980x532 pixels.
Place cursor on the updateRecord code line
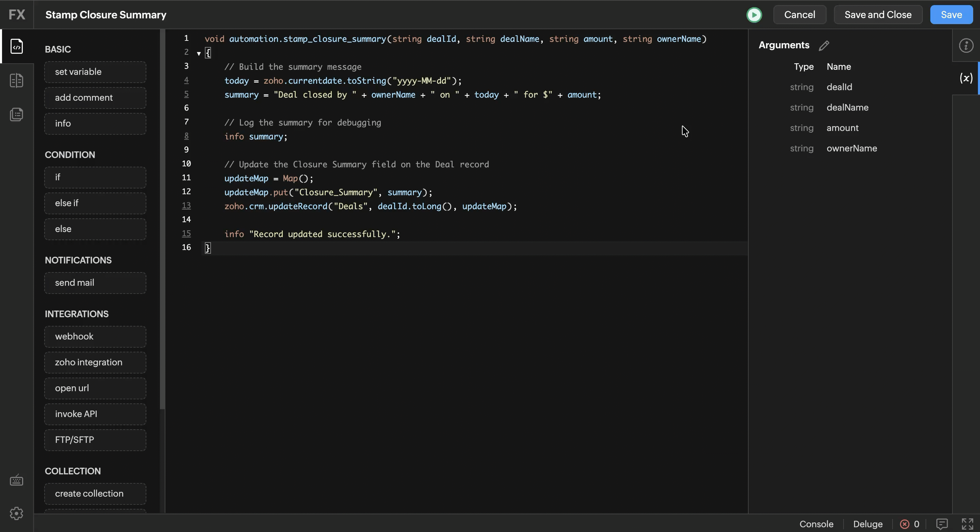tap(371, 206)
